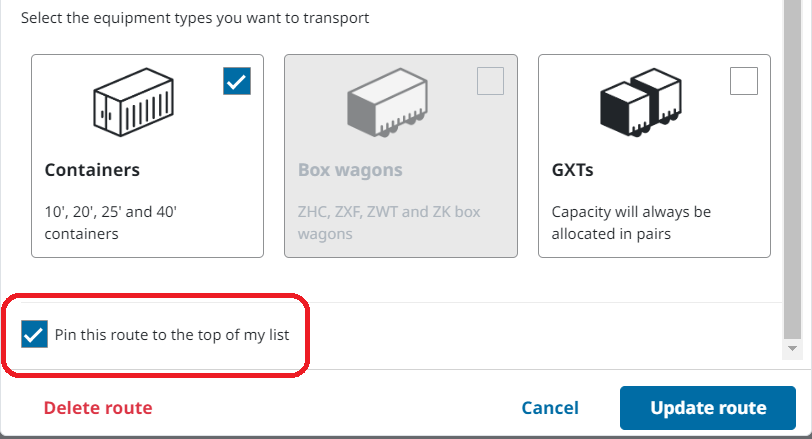This screenshot has width=812, height=439.
Task: Uncheck the Containers equipment checkbox
Action: coord(237,82)
